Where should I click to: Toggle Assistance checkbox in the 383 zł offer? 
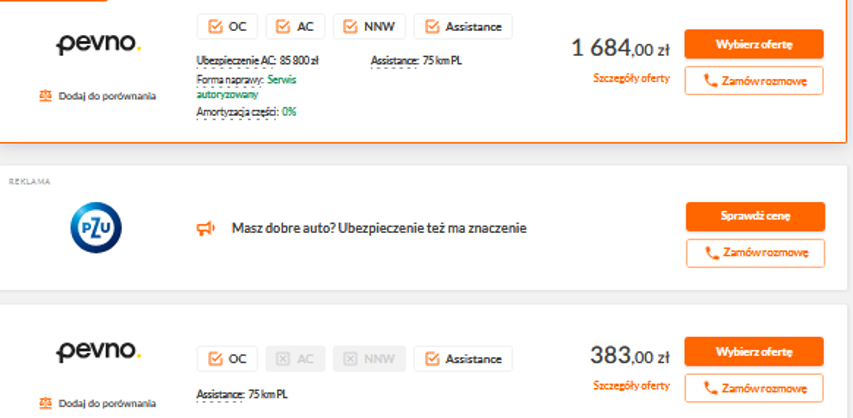(x=432, y=359)
